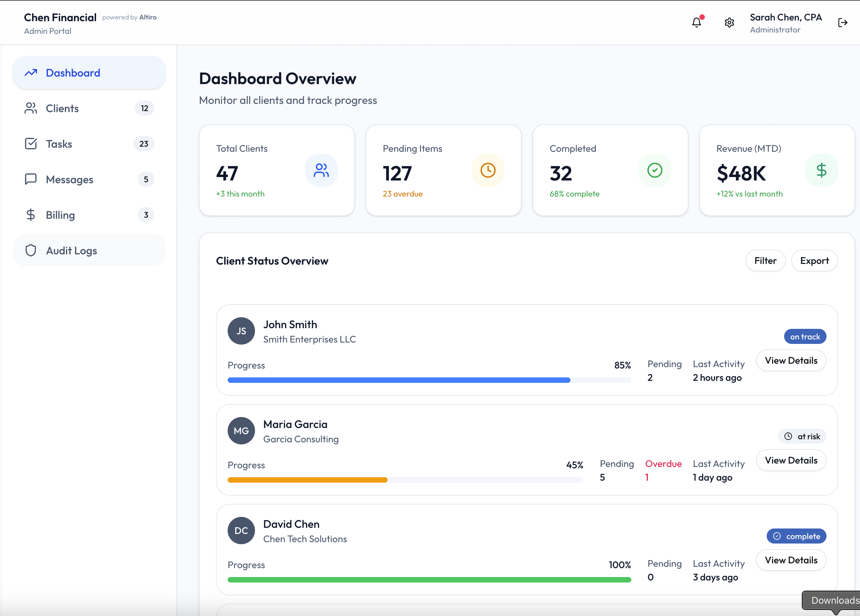This screenshot has width=860, height=616.
Task: Select the Dashboard chart icon in sidebar
Action: [x=31, y=72]
